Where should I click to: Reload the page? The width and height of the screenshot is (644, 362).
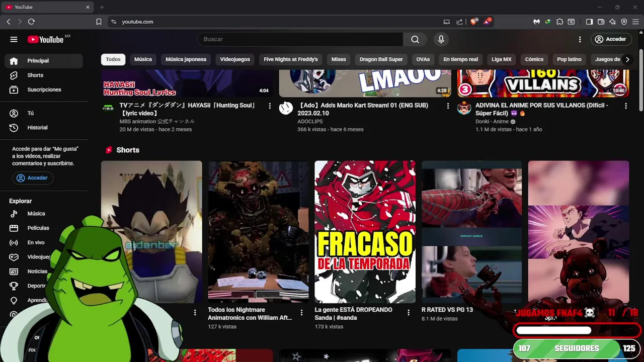[x=31, y=22]
